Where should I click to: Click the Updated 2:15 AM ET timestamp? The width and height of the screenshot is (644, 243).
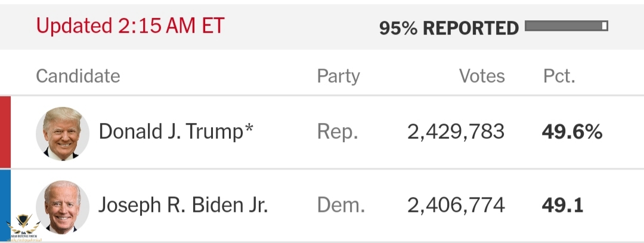pyautogui.click(x=130, y=26)
